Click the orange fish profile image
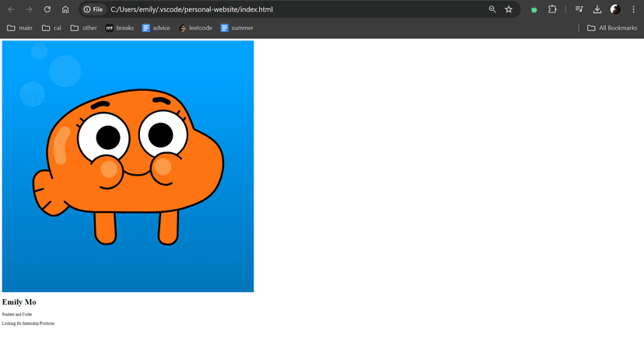This screenshot has width=644, height=355. [x=128, y=166]
